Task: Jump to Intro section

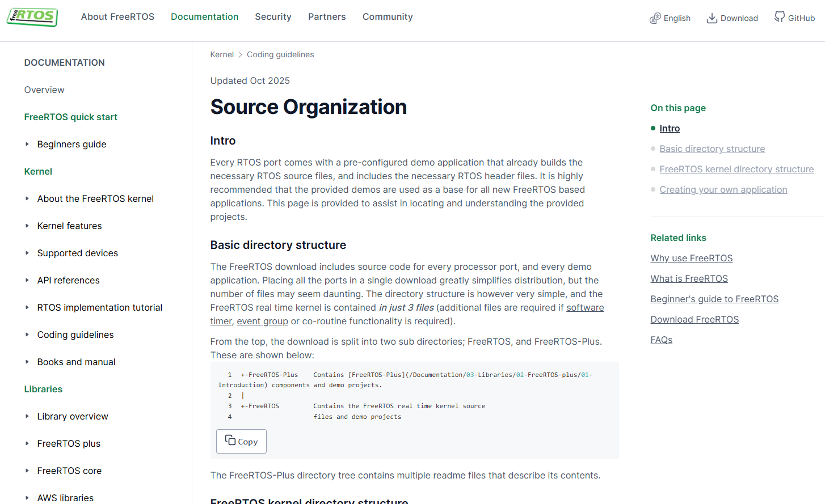Action: click(x=670, y=128)
